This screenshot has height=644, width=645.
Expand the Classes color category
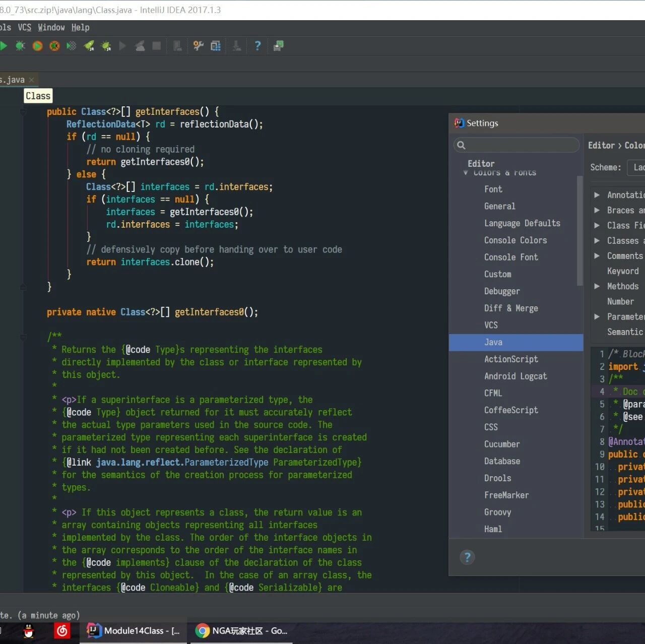click(x=597, y=240)
